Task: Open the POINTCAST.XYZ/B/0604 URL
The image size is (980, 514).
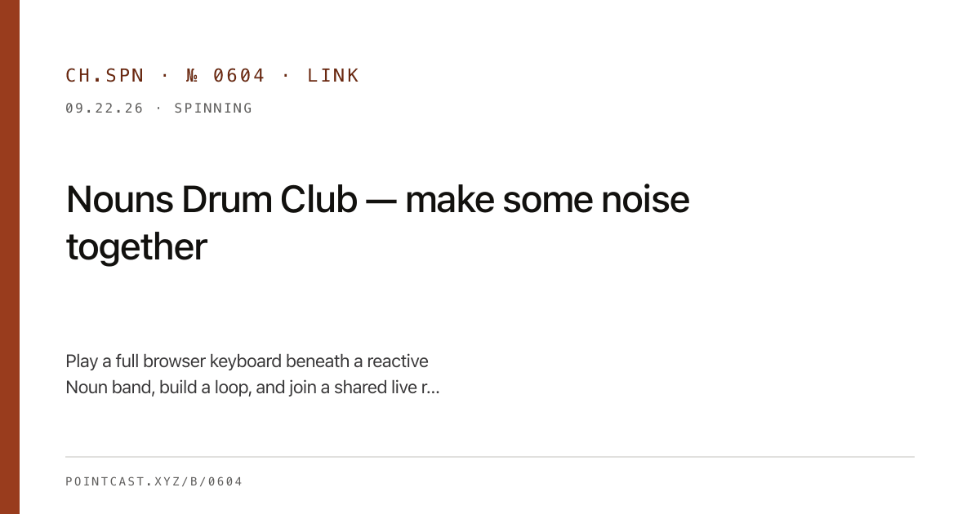Action: [x=154, y=481]
